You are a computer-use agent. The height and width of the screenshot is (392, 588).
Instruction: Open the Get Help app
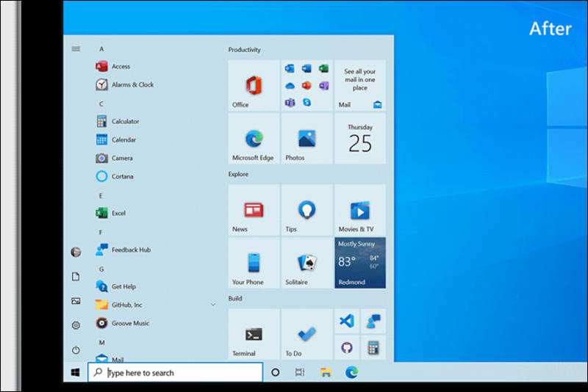(115, 286)
